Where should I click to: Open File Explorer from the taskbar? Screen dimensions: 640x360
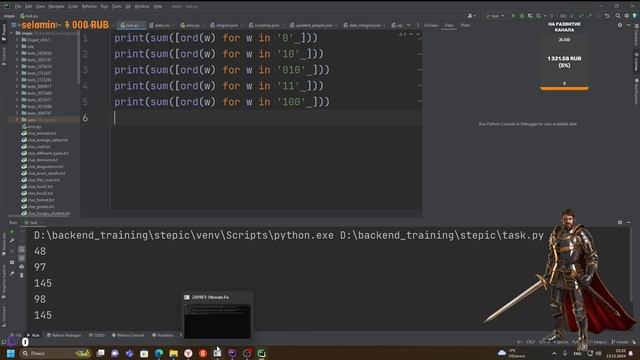pos(173,353)
